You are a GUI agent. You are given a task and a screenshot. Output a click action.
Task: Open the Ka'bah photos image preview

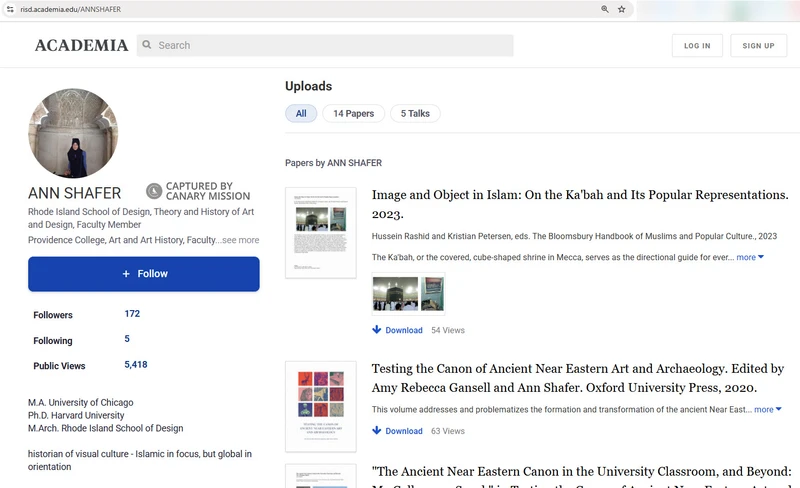click(x=408, y=294)
